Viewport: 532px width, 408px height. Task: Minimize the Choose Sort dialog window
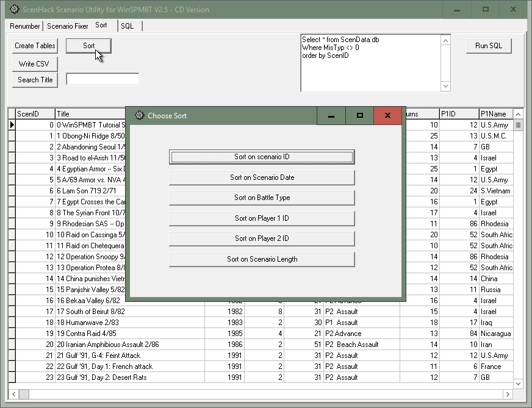[331, 116]
